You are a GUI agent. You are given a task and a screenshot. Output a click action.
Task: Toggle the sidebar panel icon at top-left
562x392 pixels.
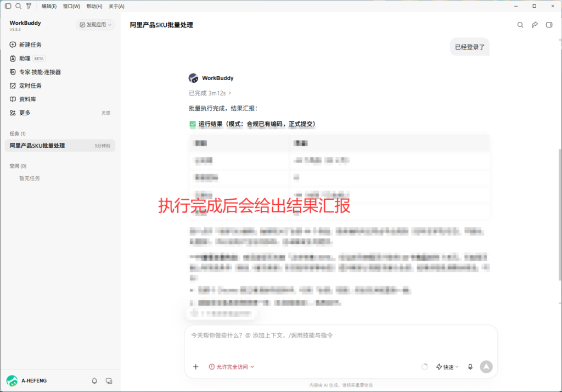point(8,6)
